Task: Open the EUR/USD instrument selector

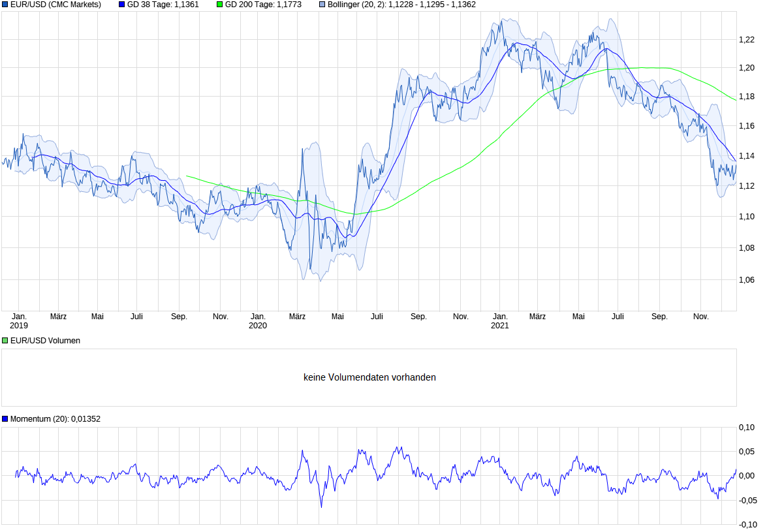Action: click(5, 5)
